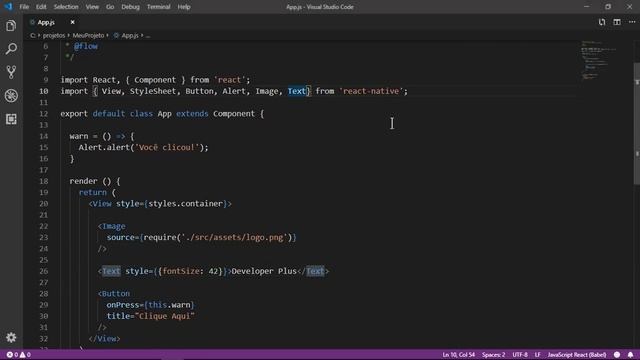This screenshot has width=640, height=360.
Task: Click line number 20 in the gutter
Action: pyautogui.click(x=44, y=203)
